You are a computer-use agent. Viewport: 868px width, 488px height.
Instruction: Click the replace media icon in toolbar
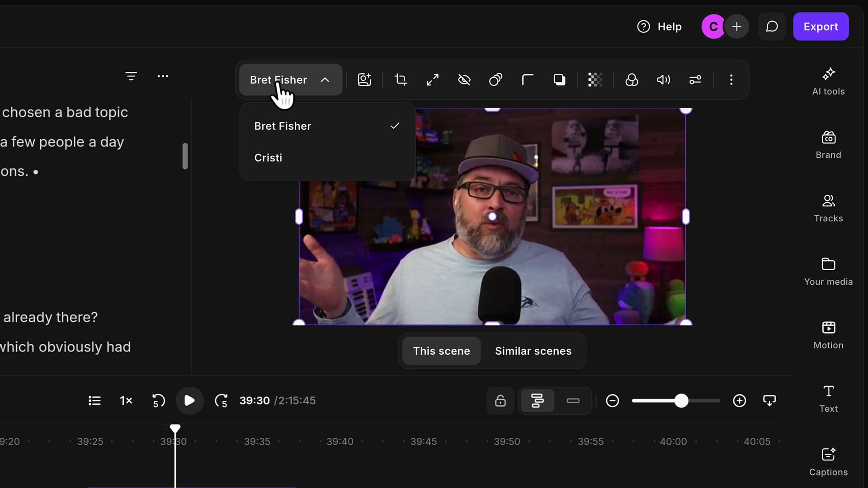coord(364,80)
